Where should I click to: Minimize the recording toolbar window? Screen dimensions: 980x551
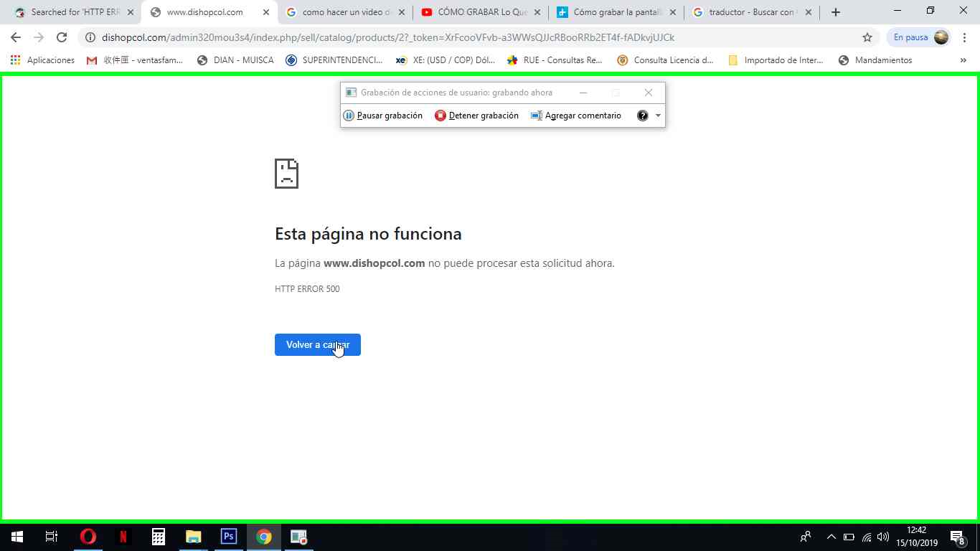[583, 93]
